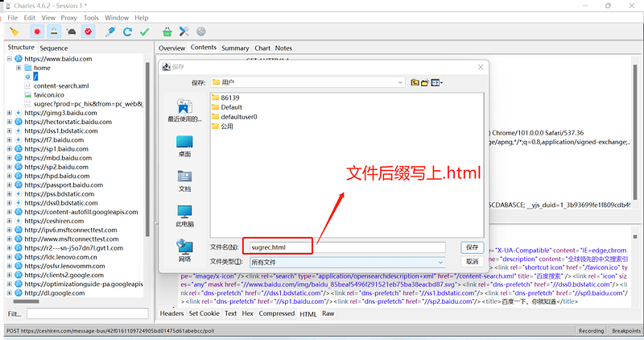
Task: Expand the home folder node
Action: (x=19, y=68)
